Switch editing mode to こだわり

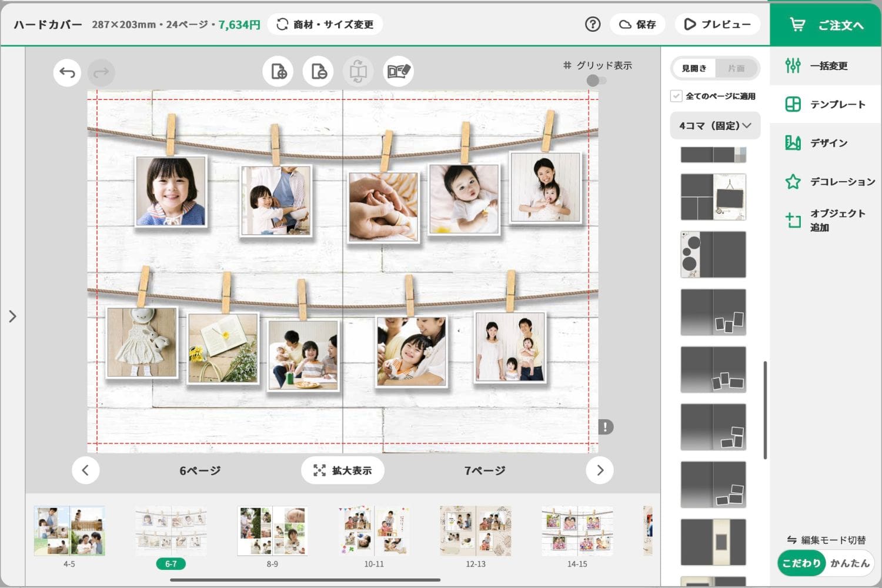(801, 563)
